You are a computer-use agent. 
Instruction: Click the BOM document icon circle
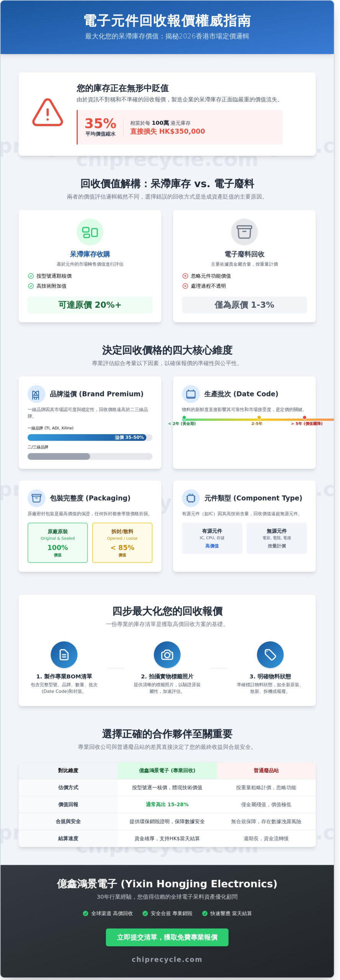point(64,655)
